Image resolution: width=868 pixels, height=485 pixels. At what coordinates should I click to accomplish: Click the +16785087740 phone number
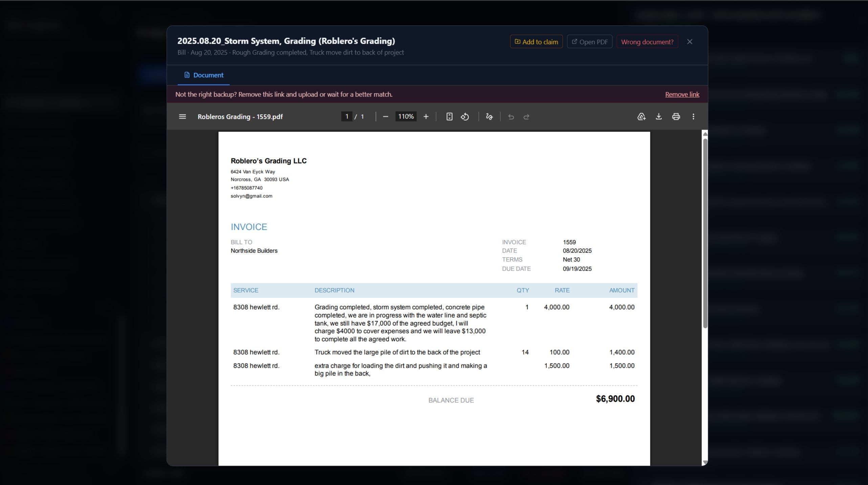(246, 188)
